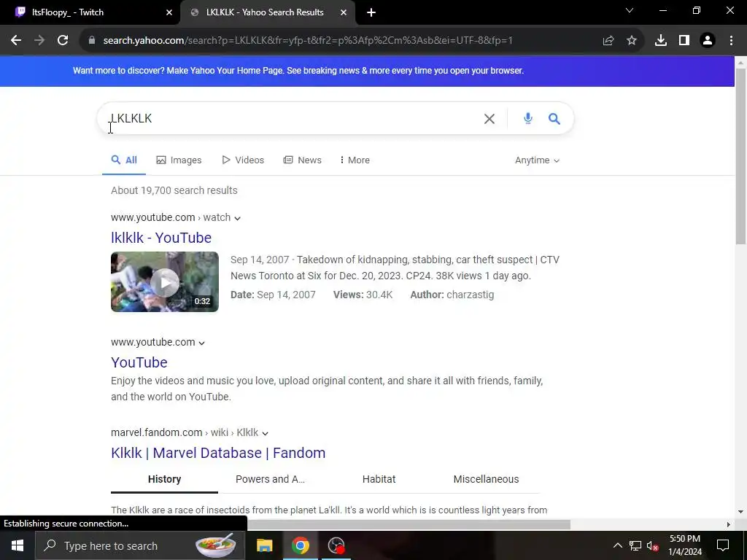This screenshot has height=560, width=747.
Task: Open File Explorer from the taskbar
Action: point(264,545)
